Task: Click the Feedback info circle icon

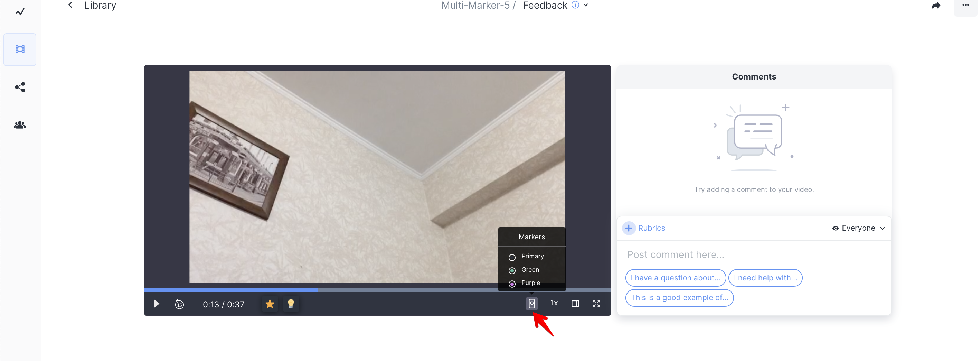Action: (x=575, y=5)
